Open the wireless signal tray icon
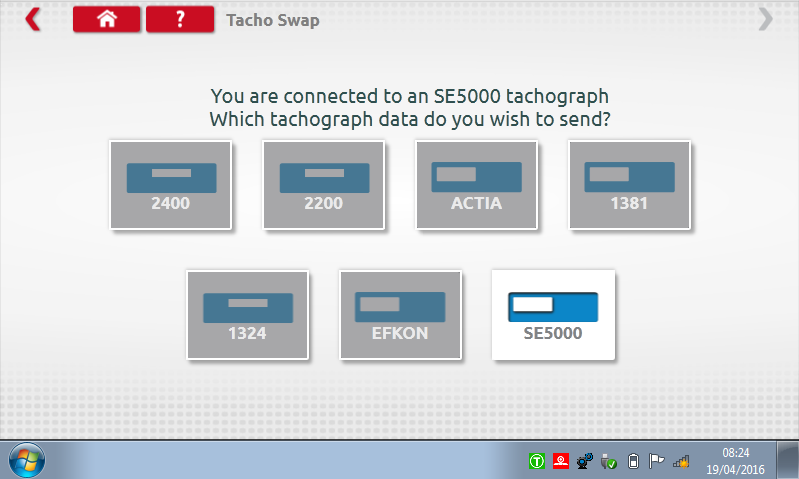799x479 pixels. [681, 461]
